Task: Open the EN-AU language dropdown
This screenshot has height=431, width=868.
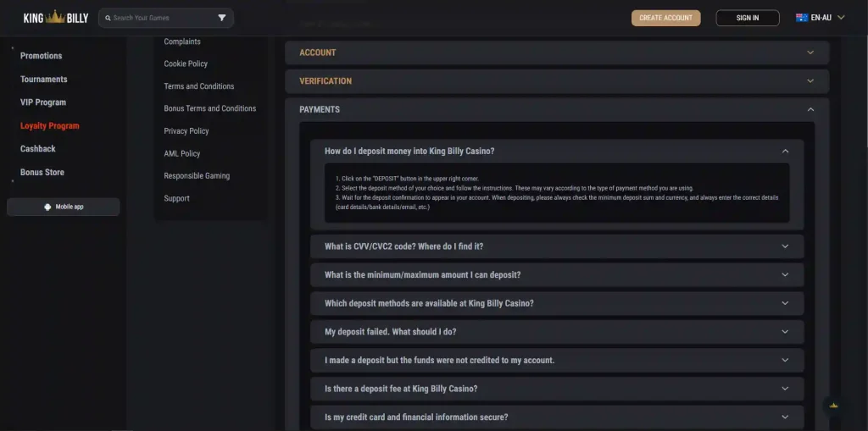Action: pyautogui.click(x=821, y=18)
